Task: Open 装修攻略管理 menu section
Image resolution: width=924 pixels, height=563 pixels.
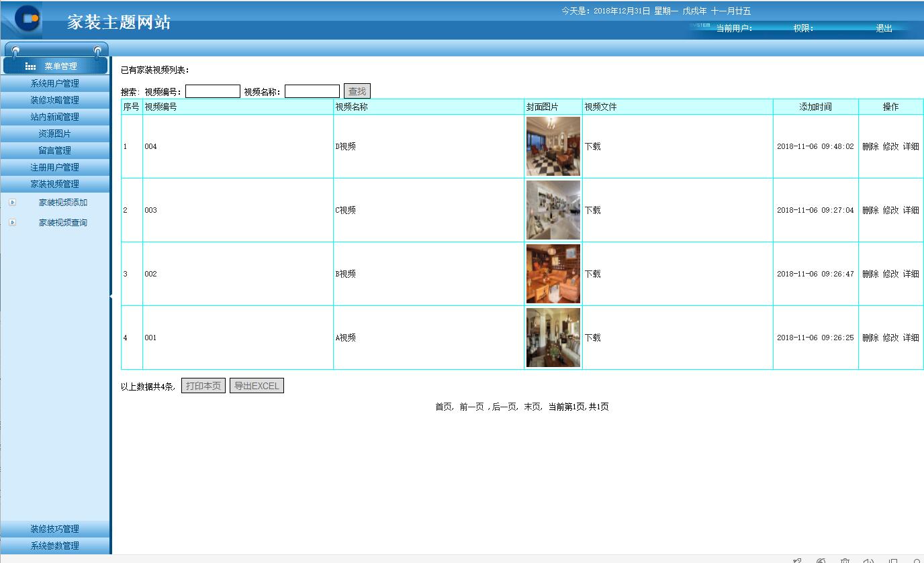Action: coord(54,100)
